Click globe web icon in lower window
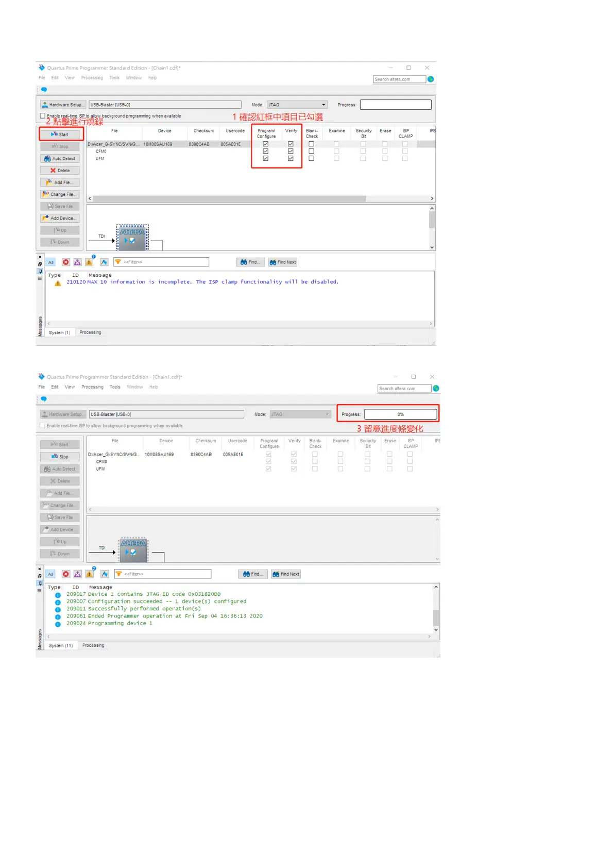 436,388
